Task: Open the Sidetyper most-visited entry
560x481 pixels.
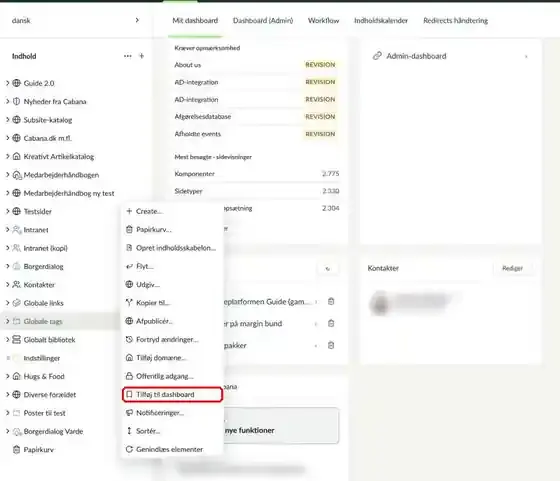Action: pos(256,191)
